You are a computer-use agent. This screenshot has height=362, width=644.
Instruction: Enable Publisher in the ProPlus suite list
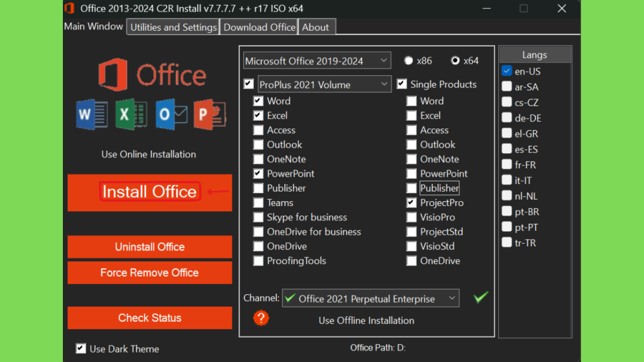pyautogui.click(x=258, y=189)
